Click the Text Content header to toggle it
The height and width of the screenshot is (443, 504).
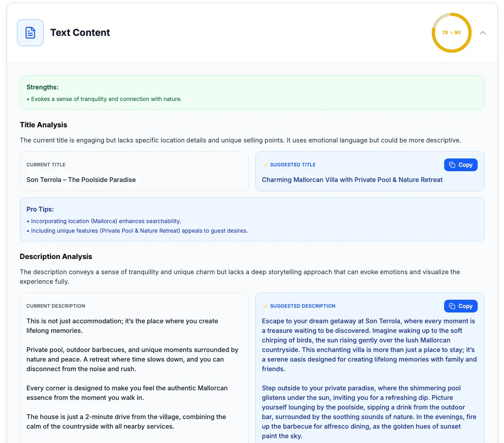pos(80,32)
